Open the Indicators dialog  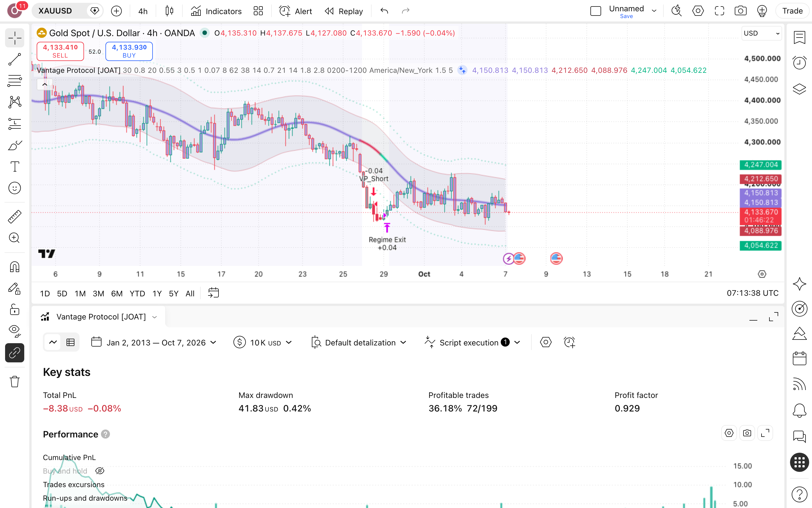pos(216,11)
